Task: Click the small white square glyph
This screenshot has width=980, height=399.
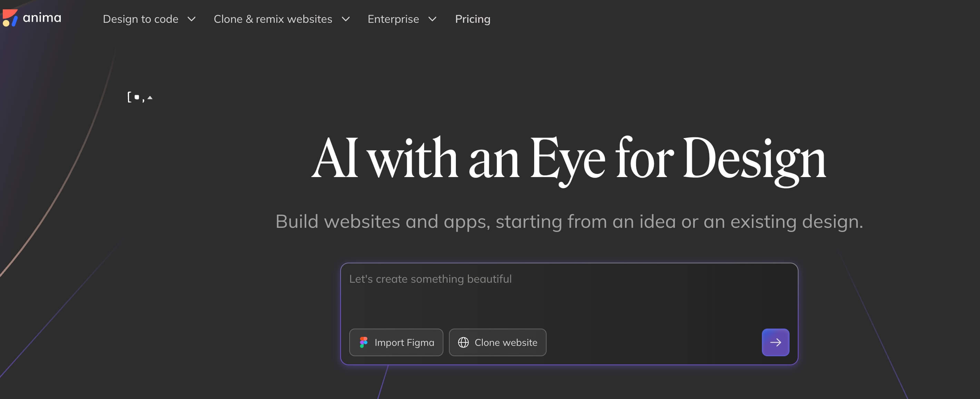Action: click(137, 97)
